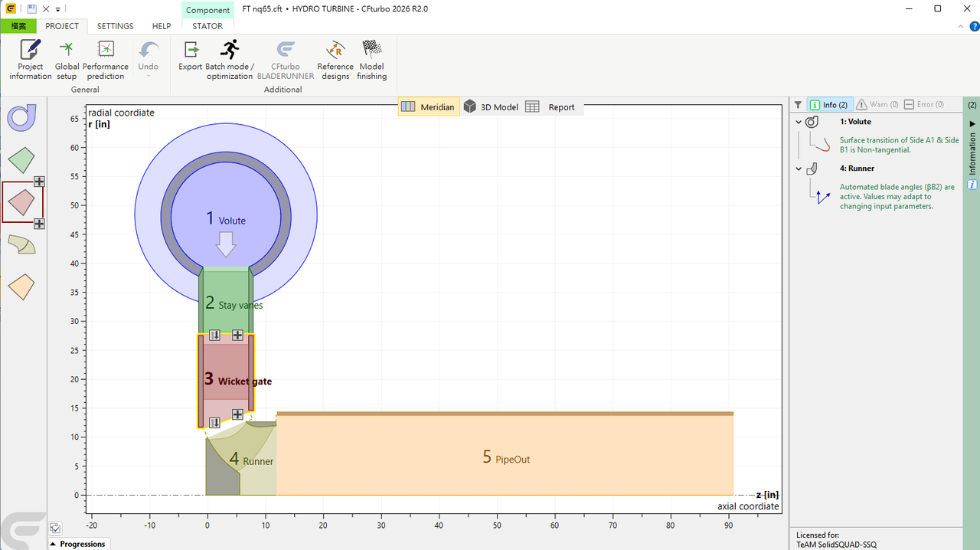This screenshot has width=980, height=550.
Task: Click the 4: Runner heading text
Action: [857, 169]
